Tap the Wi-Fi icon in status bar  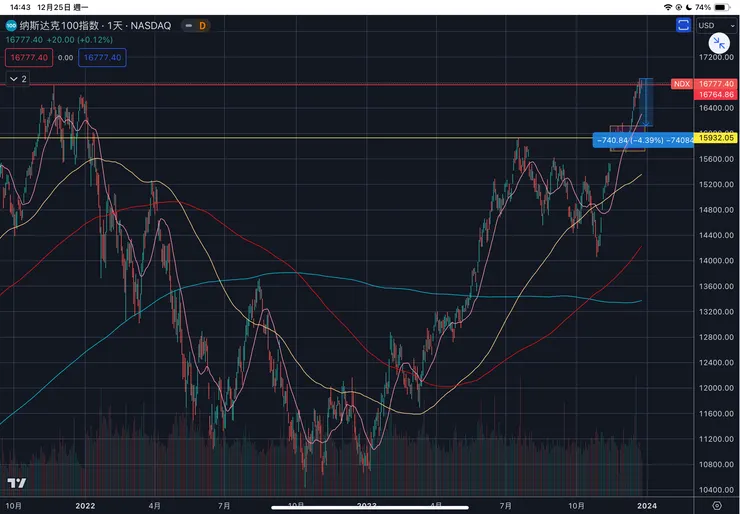point(668,7)
